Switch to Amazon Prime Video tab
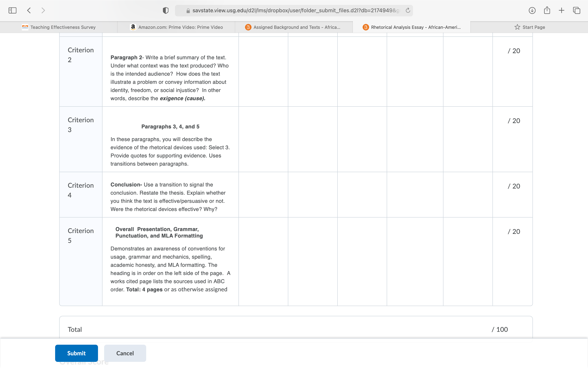This screenshot has width=588, height=368. (x=176, y=27)
